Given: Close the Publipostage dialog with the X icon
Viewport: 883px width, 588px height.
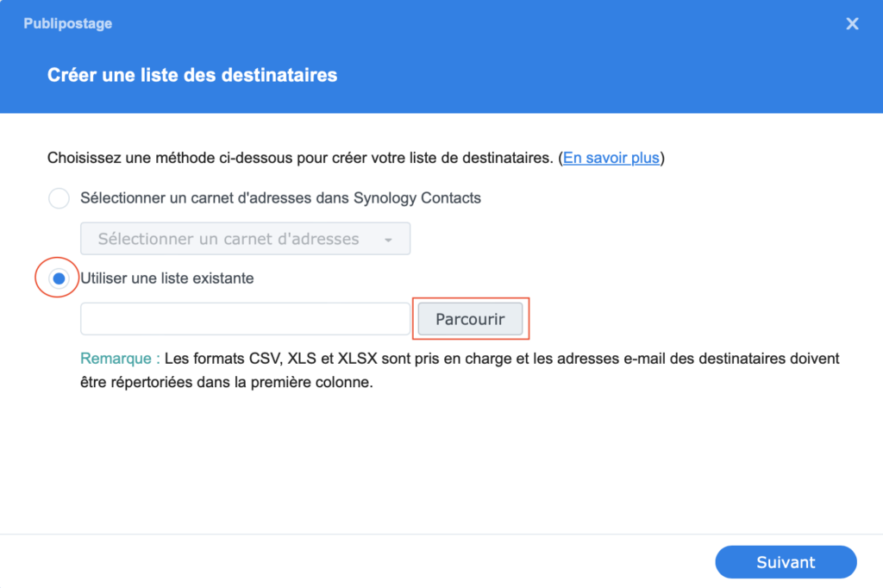Looking at the screenshot, I should [852, 23].
